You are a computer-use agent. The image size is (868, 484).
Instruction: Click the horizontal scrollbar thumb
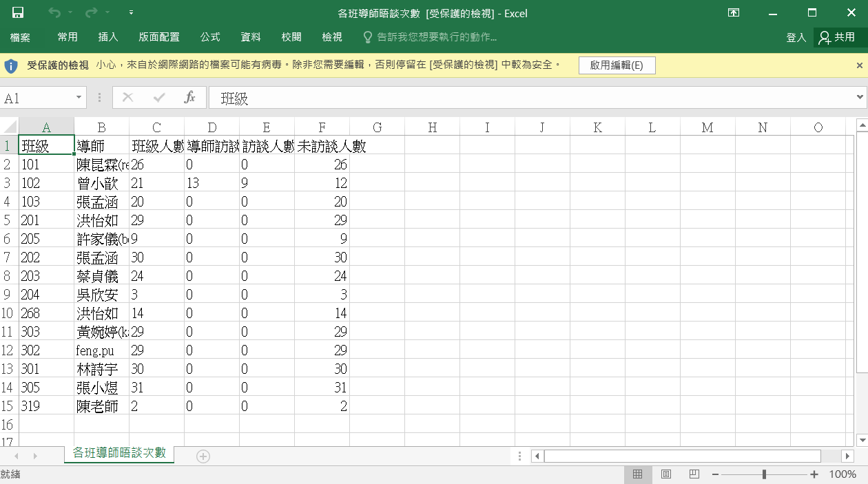[682, 456]
